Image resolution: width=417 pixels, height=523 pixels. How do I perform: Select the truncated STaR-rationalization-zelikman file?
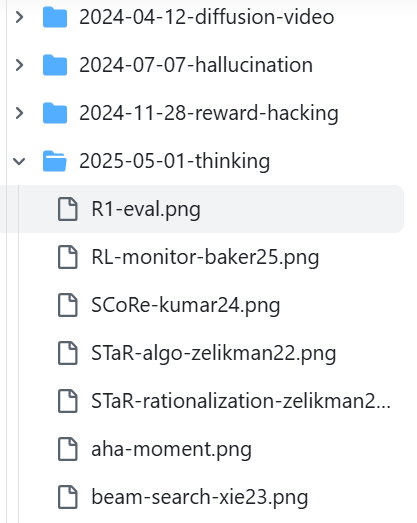click(241, 401)
